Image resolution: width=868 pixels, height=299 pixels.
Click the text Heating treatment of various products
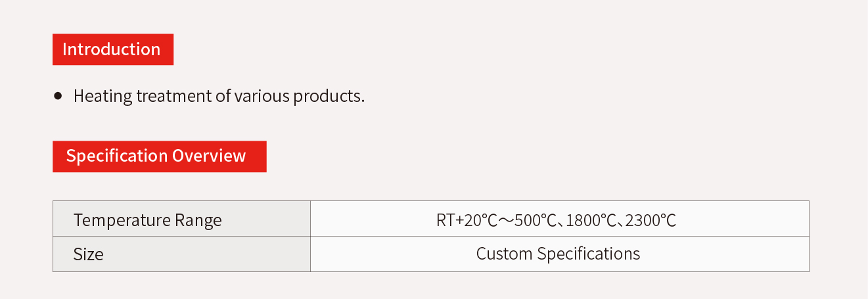(x=219, y=96)
